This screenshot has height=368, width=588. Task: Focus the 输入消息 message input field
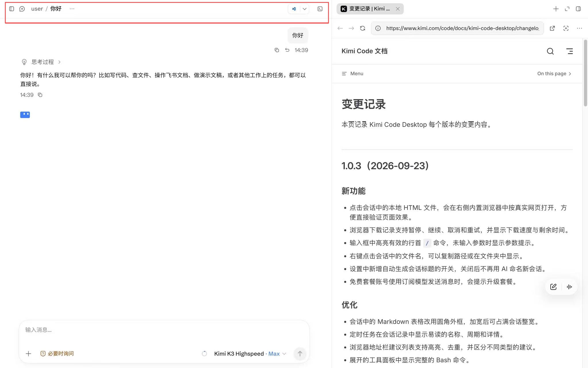(x=164, y=330)
